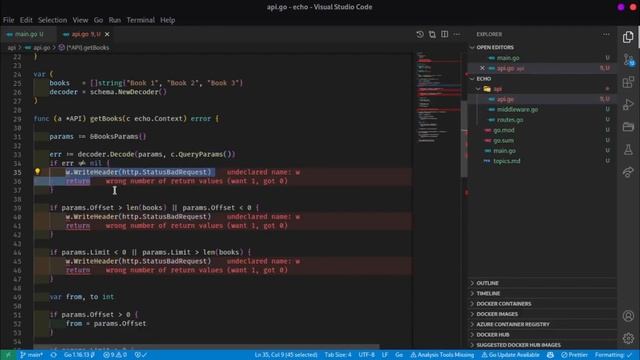The height and width of the screenshot is (360, 640).
Task: Open the Selection menu
Action: [52, 20]
